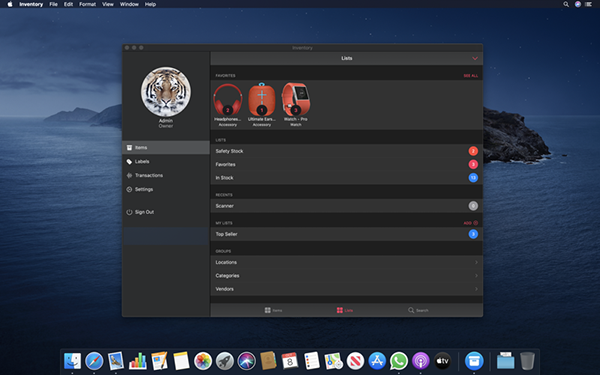Open the Safety Stock list
The height and width of the screenshot is (375, 600).
pos(346,151)
